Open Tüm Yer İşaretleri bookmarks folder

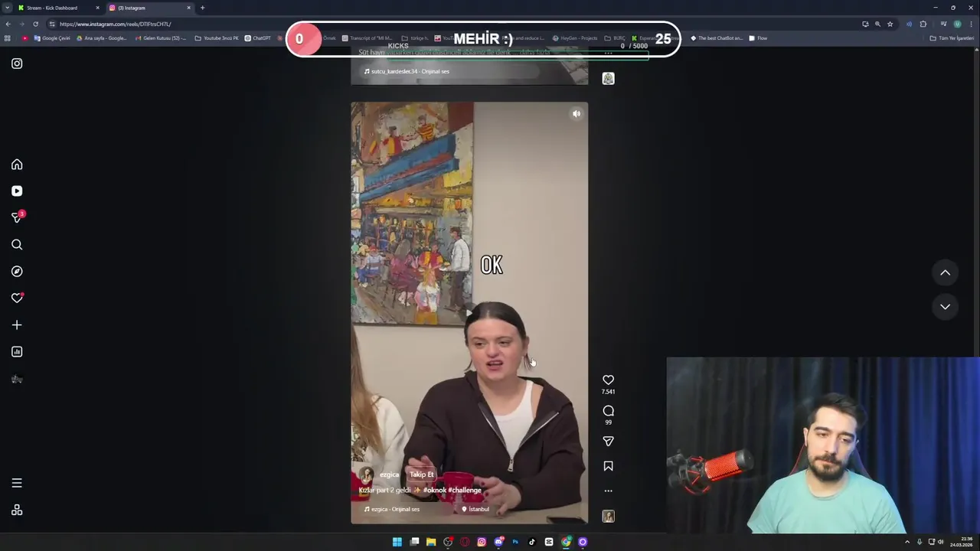(x=952, y=38)
